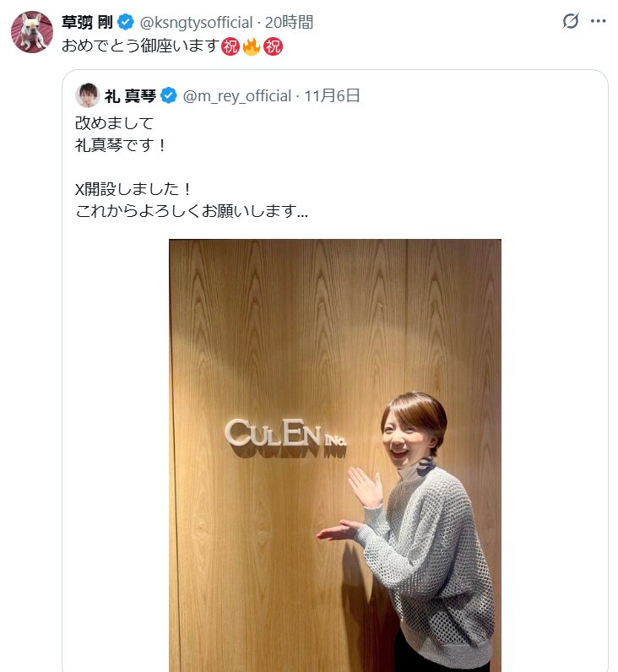Click the fire emoji in the post
The width and height of the screenshot is (618, 672).
[251, 46]
